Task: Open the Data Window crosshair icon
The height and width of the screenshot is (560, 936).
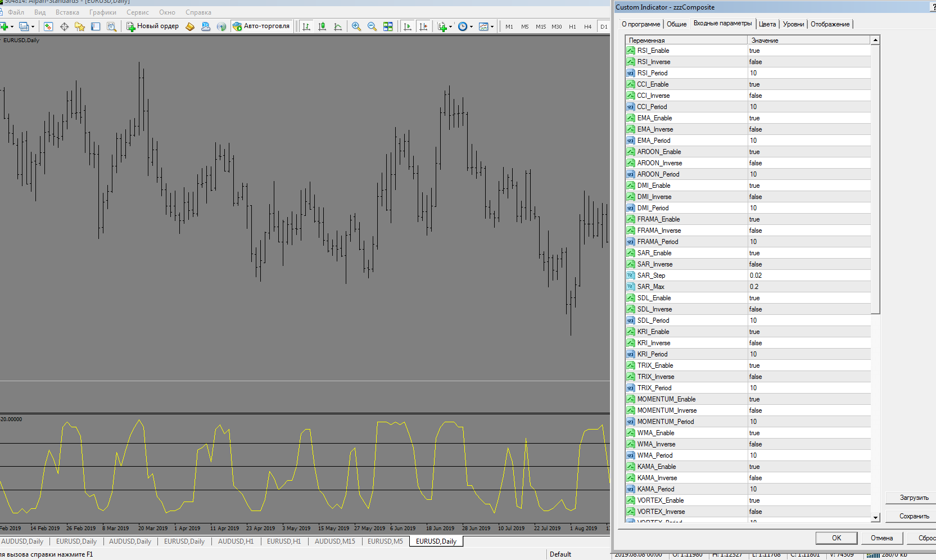Action: pos(64,26)
